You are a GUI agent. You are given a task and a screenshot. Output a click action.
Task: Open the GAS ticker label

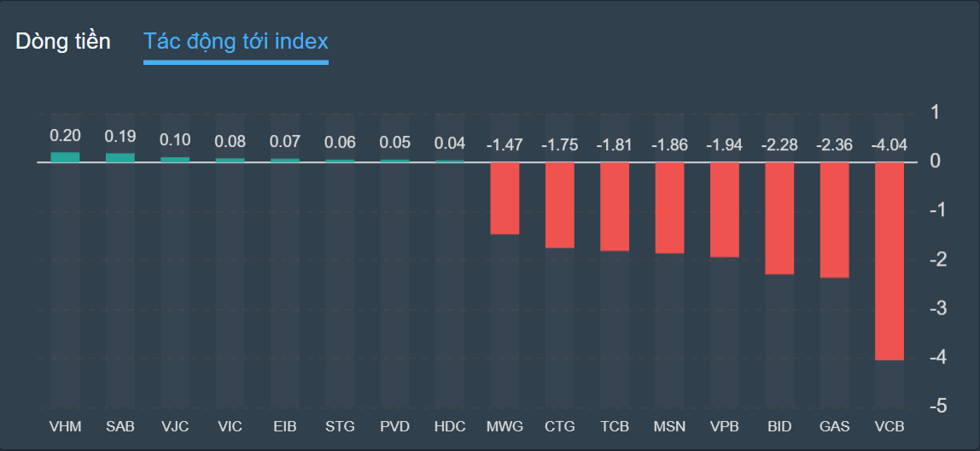[834, 426]
